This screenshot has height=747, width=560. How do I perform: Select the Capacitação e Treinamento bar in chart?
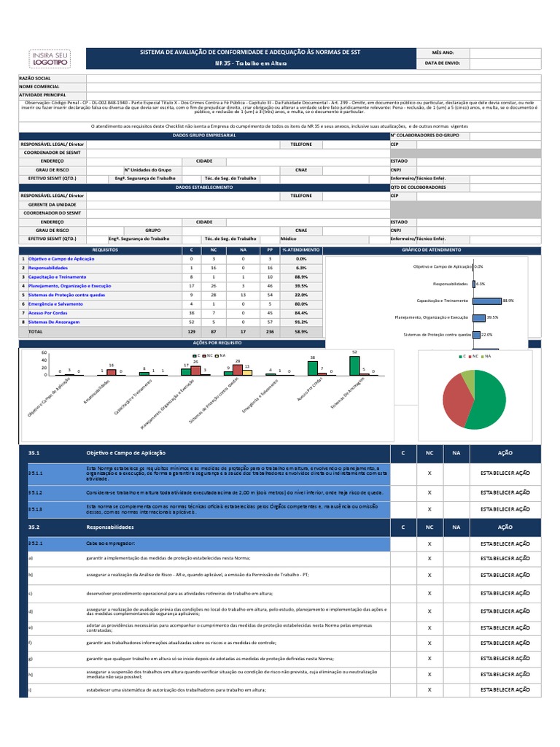click(x=487, y=301)
